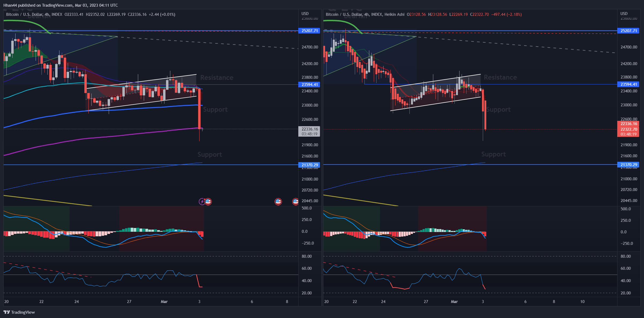Viewport: 644px width, 318px height.
Task: Click the TradingView logo at bottom left
Action: point(19,312)
